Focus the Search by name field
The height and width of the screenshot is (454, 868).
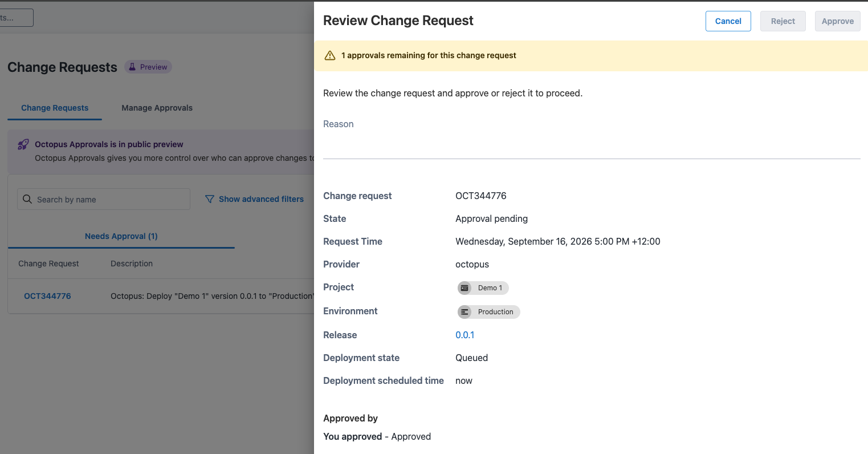point(104,199)
